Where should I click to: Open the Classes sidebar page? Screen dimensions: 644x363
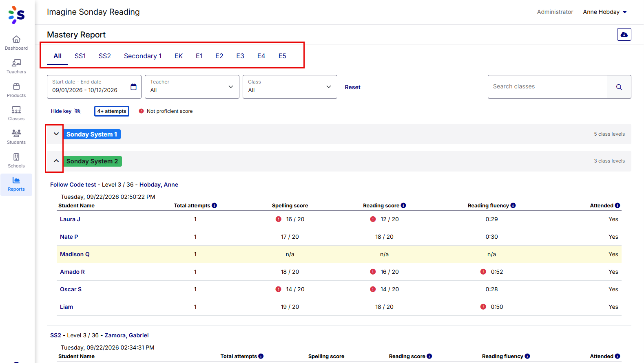tap(16, 113)
